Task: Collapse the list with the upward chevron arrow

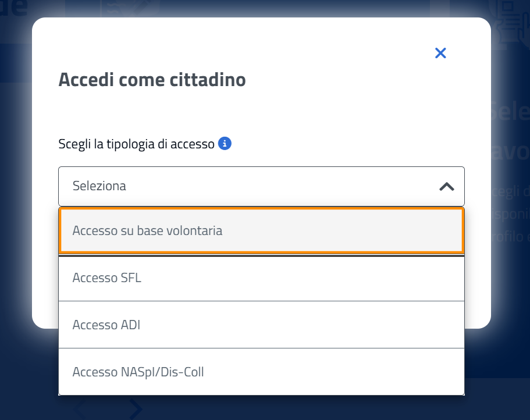Action: 446,187
